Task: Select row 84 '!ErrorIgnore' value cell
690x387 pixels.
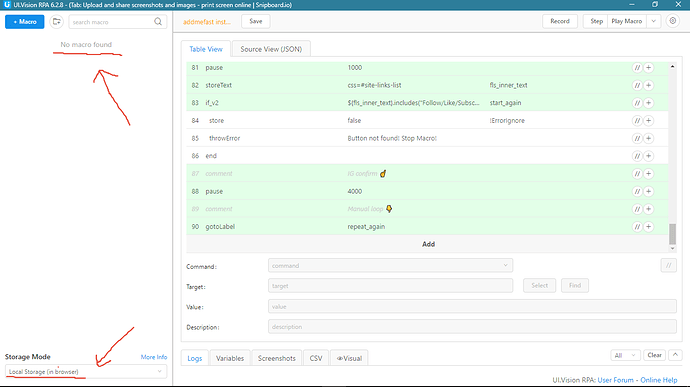Action: 507,121
